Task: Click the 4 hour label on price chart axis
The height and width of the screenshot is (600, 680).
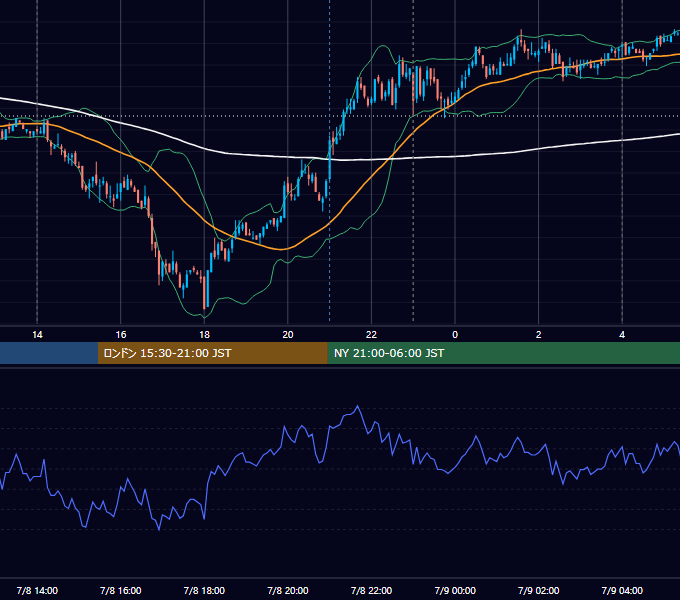Action: tap(622, 335)
